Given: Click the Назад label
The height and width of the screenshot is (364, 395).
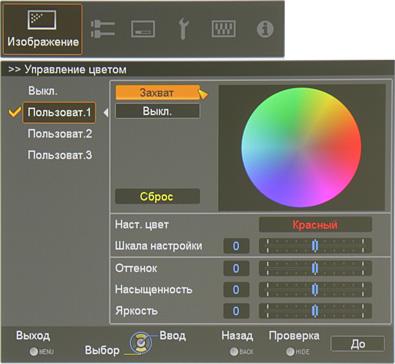Looking at the screenshot, I should [x=237, y=335].
